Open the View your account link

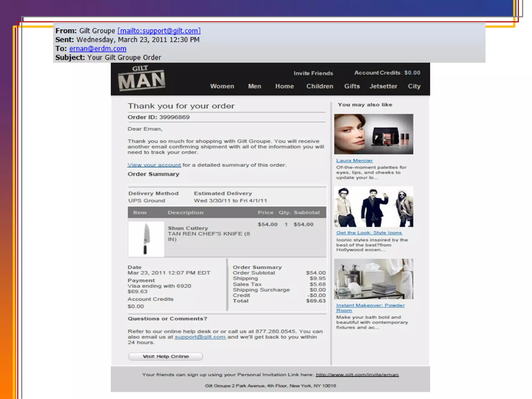pyautogui.click(x=154, y=165)
